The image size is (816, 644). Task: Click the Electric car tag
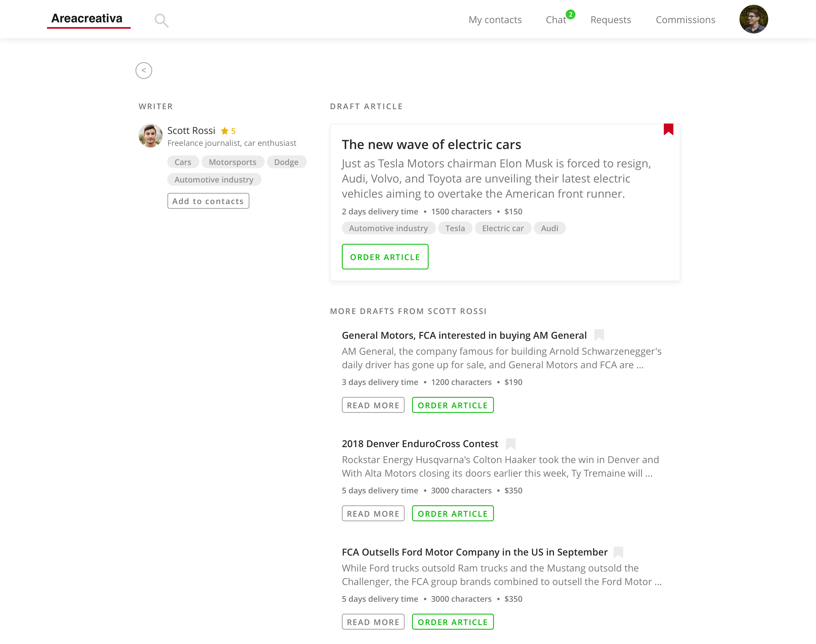coord(503,228)
